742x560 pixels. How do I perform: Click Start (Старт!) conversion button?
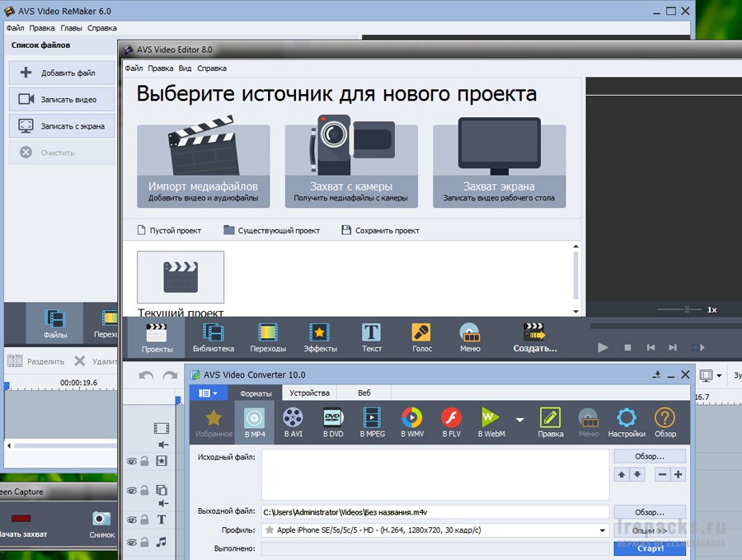650,548
